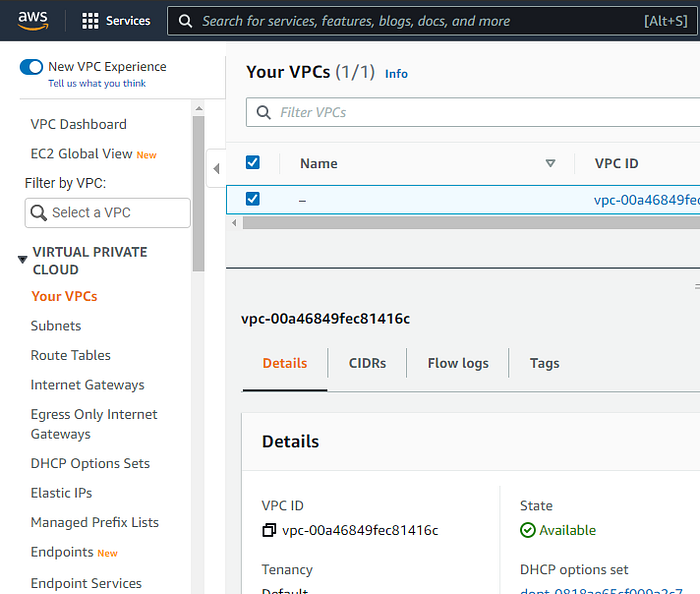Open Managed Prefix Lists in sidebar

pyautogui.click(x=95, y=522)
